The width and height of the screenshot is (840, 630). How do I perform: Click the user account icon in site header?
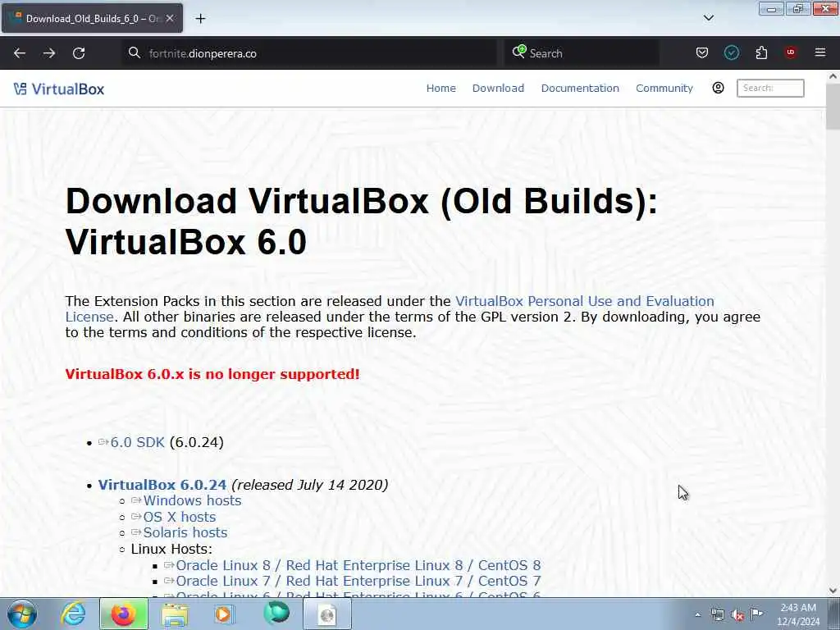coord(718,88)
